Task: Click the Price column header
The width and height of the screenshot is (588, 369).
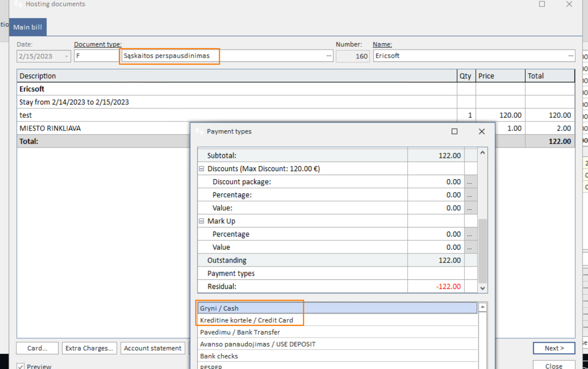Action: click(500, 76)
